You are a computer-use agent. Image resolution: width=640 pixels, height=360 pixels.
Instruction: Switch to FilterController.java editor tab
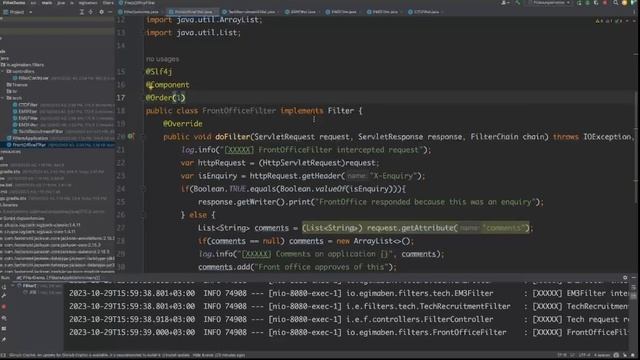pos(141,12)
